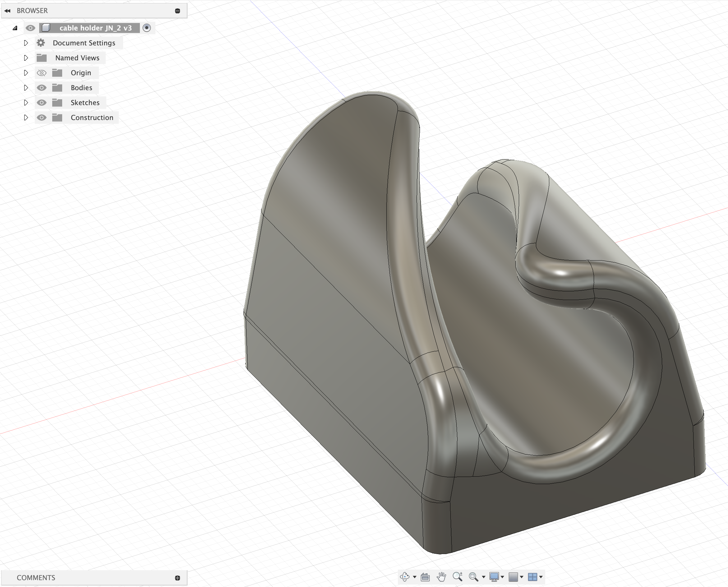Select Origin in the browser tree
The height and width of the screenshot is (587, 728).
(x=81, y=73)
